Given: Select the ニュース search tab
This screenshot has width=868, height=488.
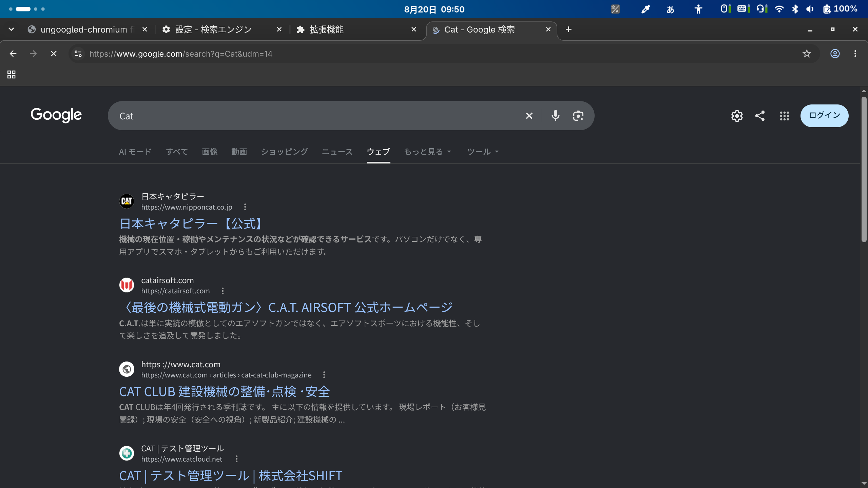Looking at the screenshot, I should 337,152.
